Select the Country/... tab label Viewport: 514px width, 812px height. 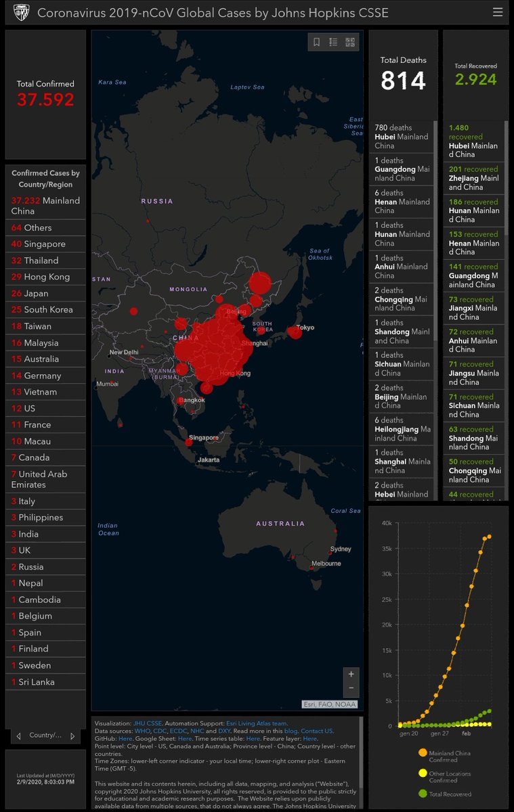45,736
